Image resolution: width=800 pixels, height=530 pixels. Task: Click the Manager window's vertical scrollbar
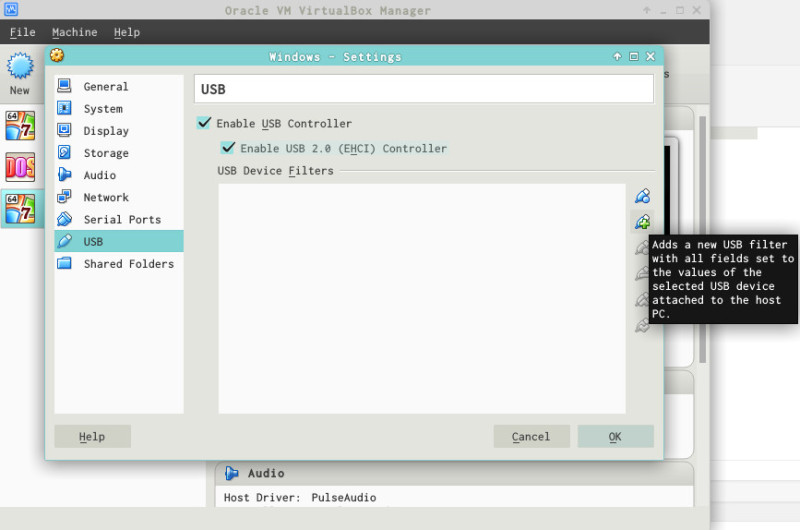coord(703,239)
